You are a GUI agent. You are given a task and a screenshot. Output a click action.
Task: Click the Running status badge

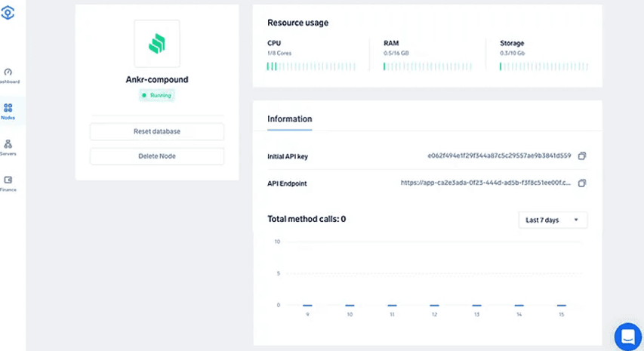point(157,95)
